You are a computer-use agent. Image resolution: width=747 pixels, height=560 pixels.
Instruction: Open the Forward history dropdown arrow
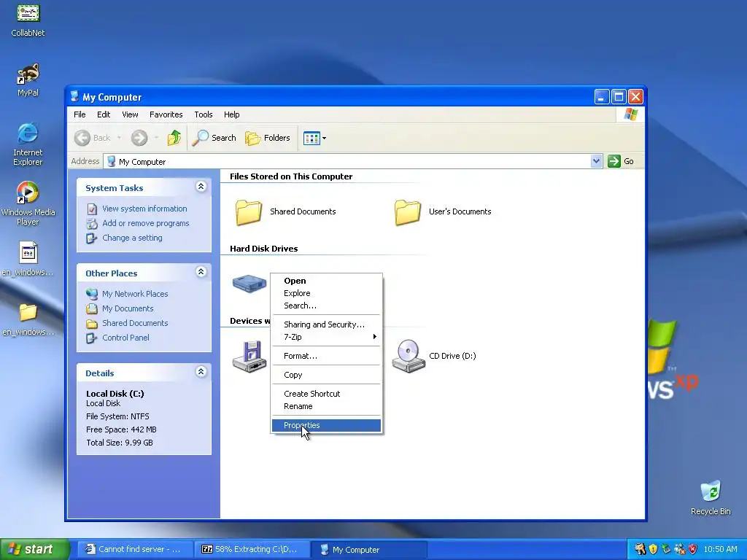click(x=156, y=138)
